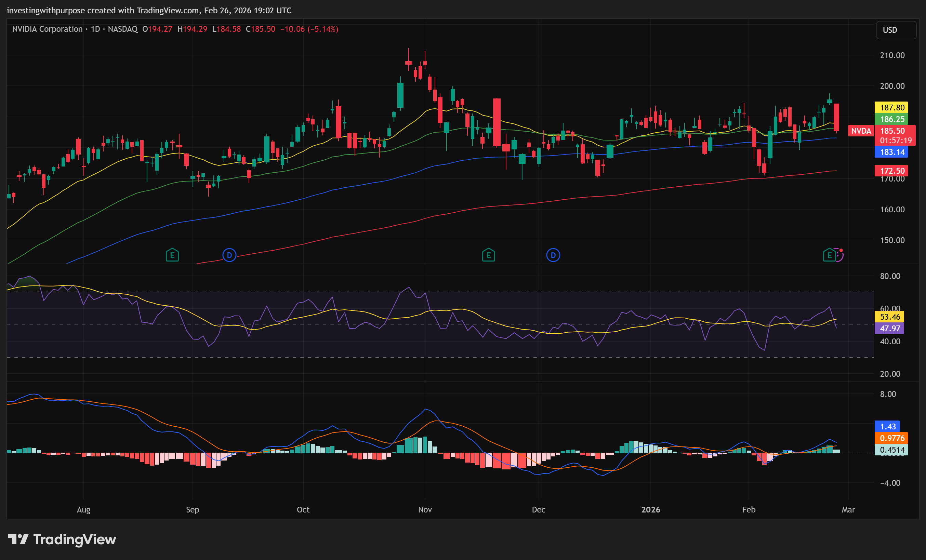This screenshot has width=926, height=560.
Task: Click the August earnings E marker
Action: pos(172,255)
